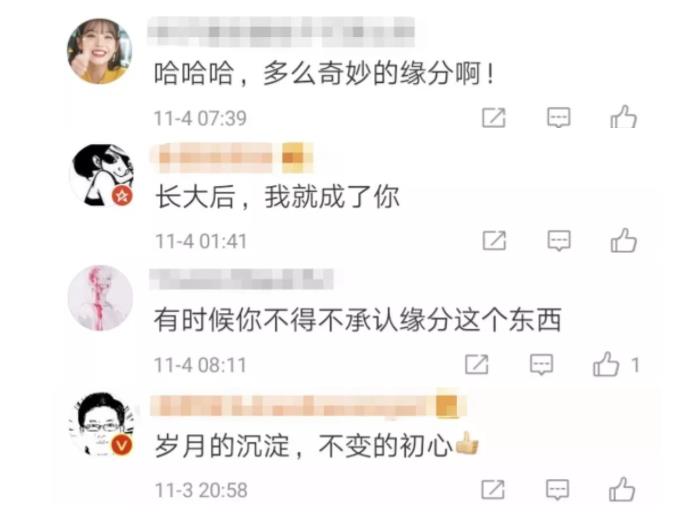Repost the 有时候你不得不承认 comment
The image size is (687, 525).
tap(477, 365)
